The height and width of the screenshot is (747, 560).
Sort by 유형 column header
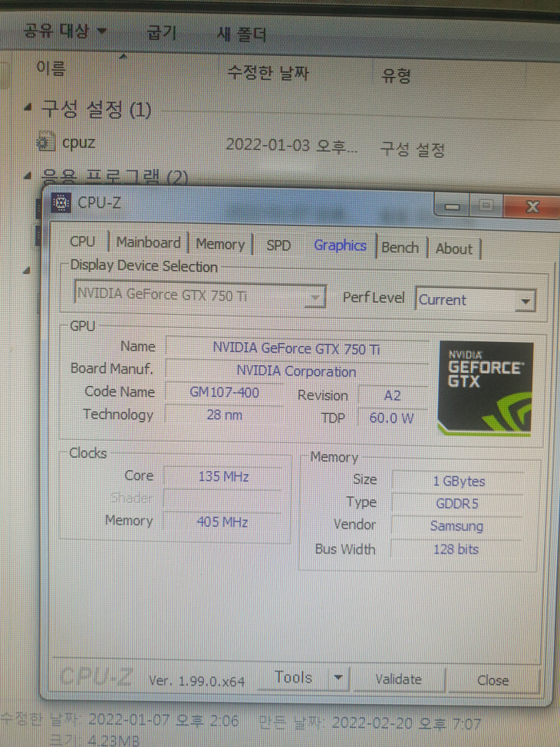pos(396,75)
